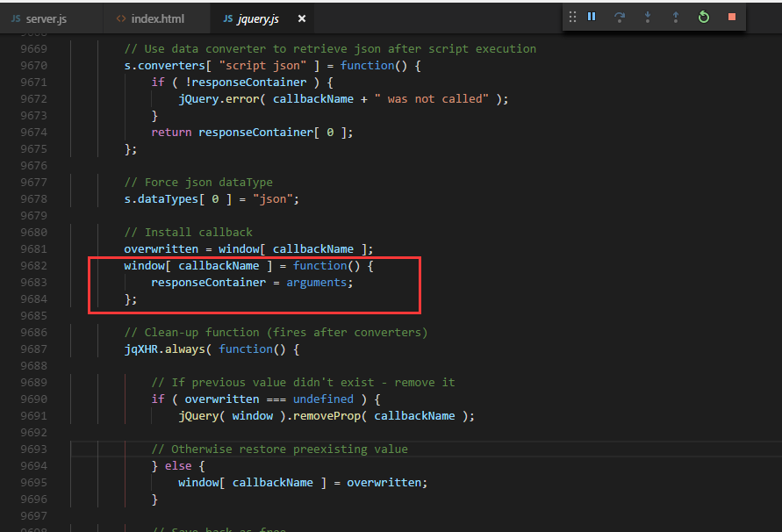
Task: Click the "undefined" keyword on line 9690
Action: point(323,399)
